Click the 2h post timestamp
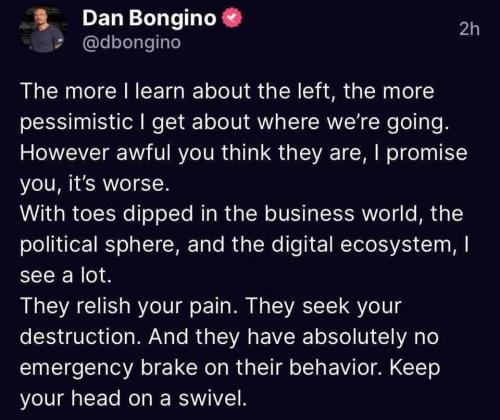The height and width of the screenshot is (420, 500). (x=469, y=29)
